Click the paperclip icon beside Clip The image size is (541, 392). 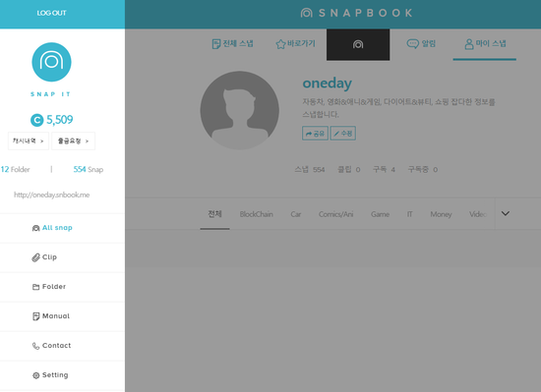coord(35,257)
